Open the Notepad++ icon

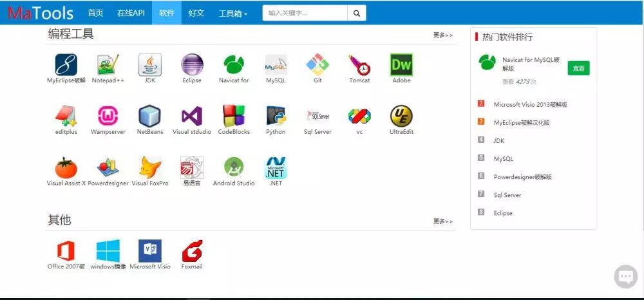(108, 65)
